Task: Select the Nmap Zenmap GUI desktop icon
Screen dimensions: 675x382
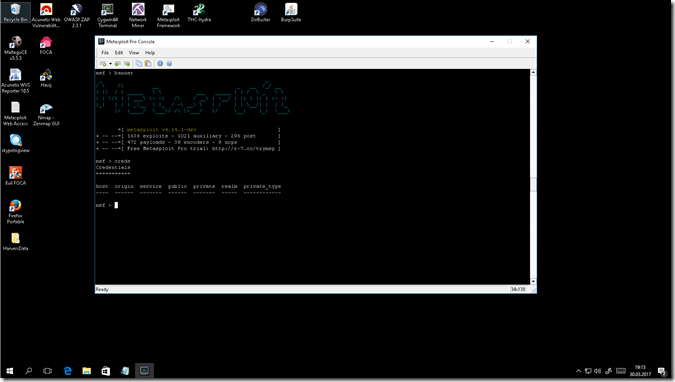Action: click(46, 114)
